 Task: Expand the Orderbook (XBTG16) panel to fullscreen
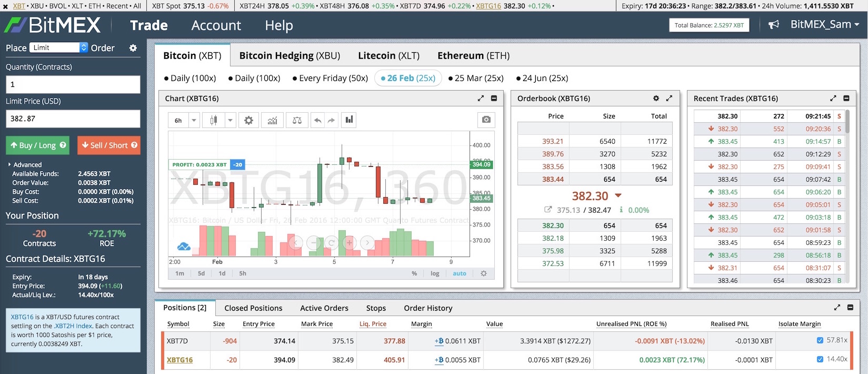click(x=669, y=99)
